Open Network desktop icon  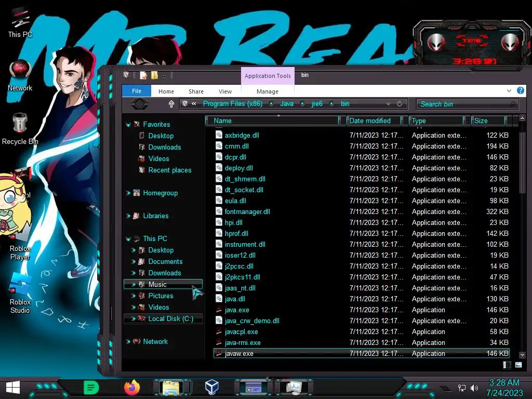pyautogui.click(x=20, y=75)
